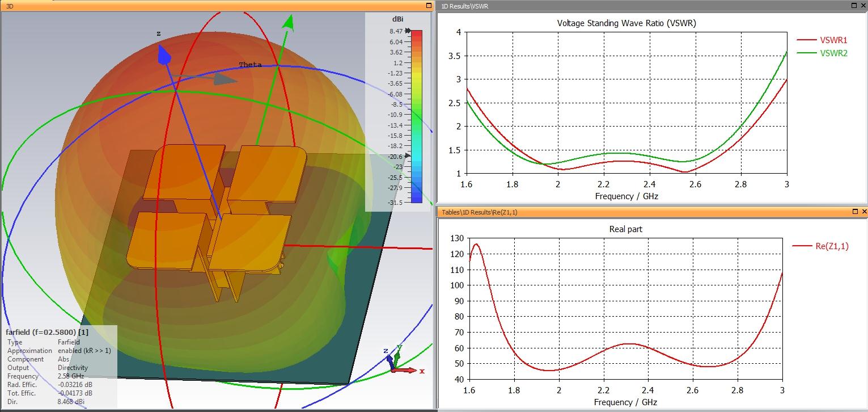Click the 3.5 tick label on the VSWR axis
This screenshot has width=868, height=412.
454,56
